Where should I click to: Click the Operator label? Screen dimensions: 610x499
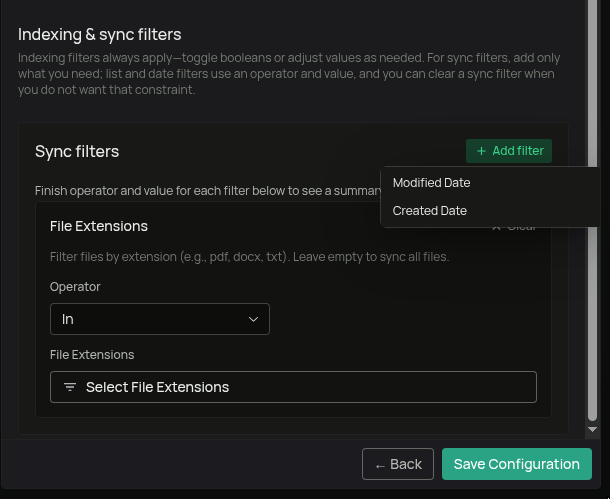[x=75, y=287]
